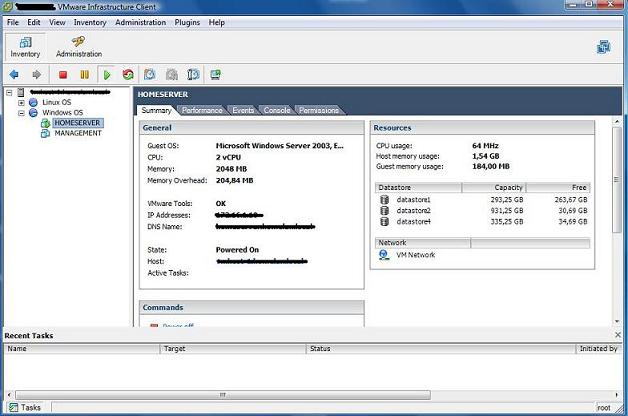Image resolution: width=628 pixels, height=416 pixels.
Task: Open the Plugins menu
Action: click(x=187, y=22)
